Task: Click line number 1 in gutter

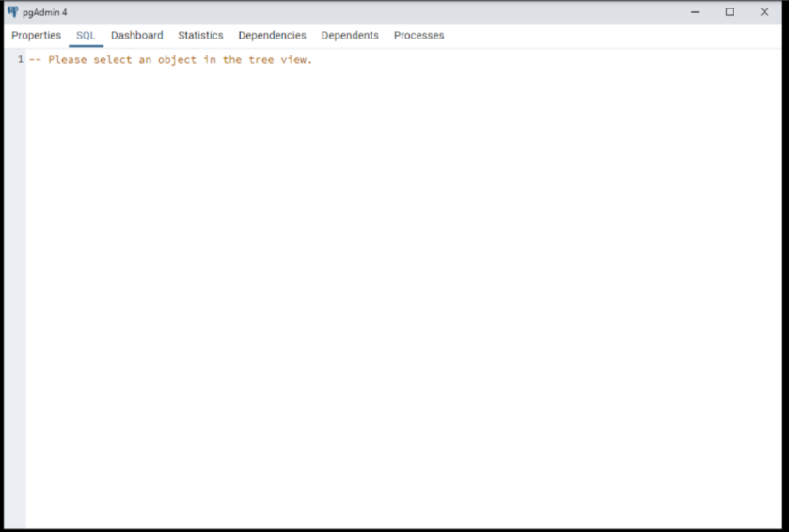Action: [x=20, y=60]
